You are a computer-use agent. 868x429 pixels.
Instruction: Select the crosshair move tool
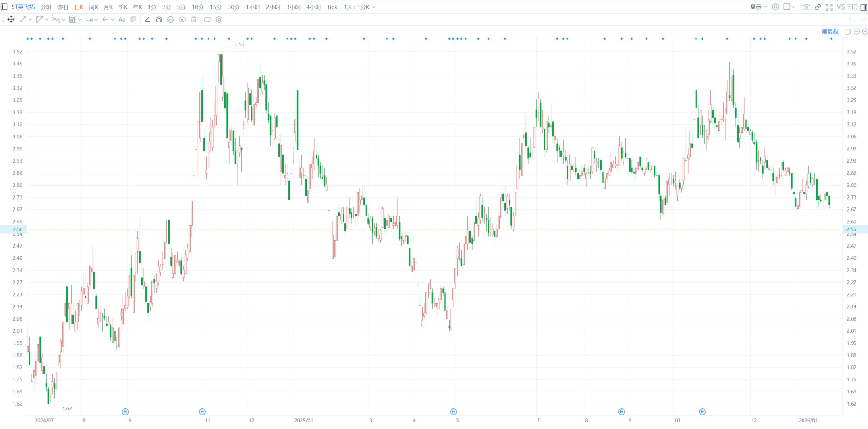coord(11,20)
